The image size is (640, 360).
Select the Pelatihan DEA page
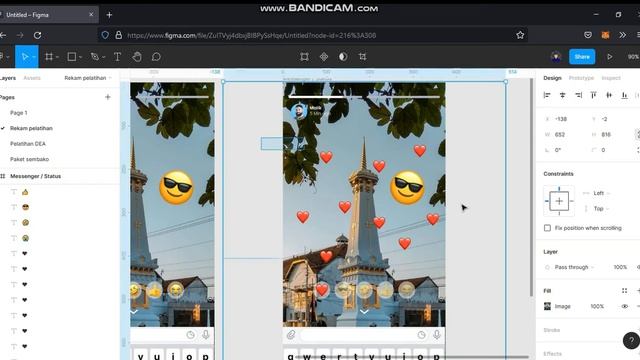[28, 144]
